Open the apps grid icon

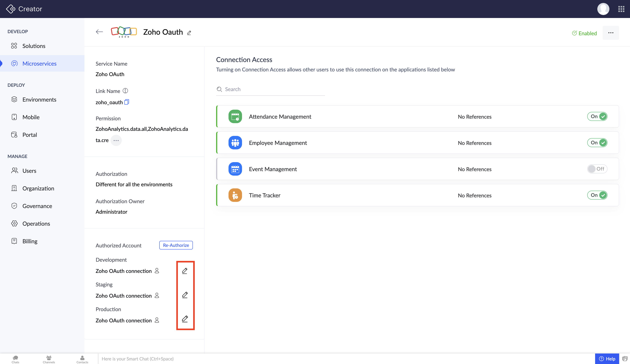(621, 9)
